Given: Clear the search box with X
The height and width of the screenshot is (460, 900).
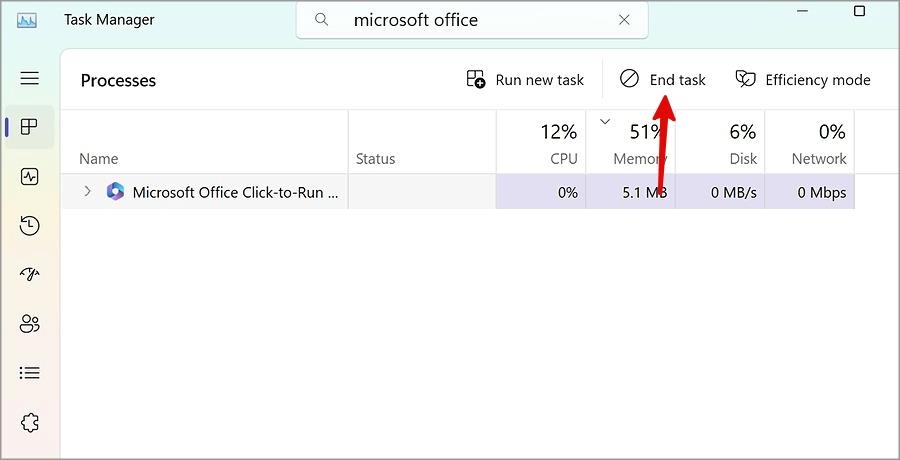Looking at the screenshot, I should (624, 20).
